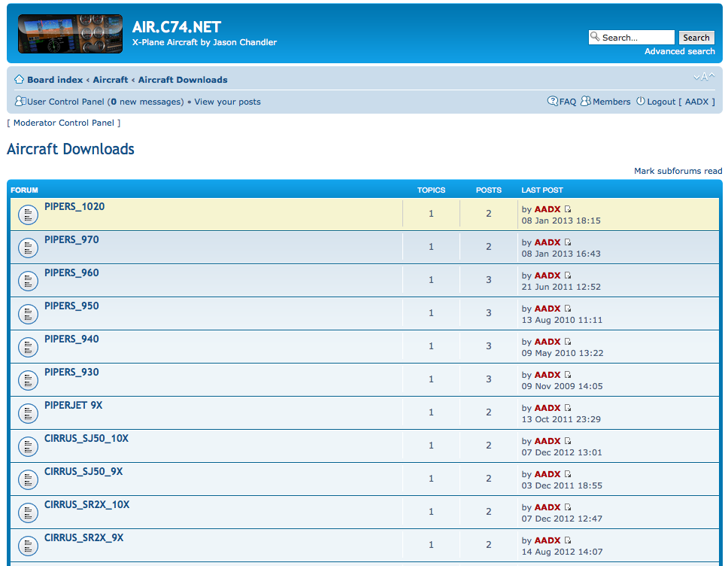Click AADX author in CIRRUS_SR2X_9X row

click(x=548, y=540)
